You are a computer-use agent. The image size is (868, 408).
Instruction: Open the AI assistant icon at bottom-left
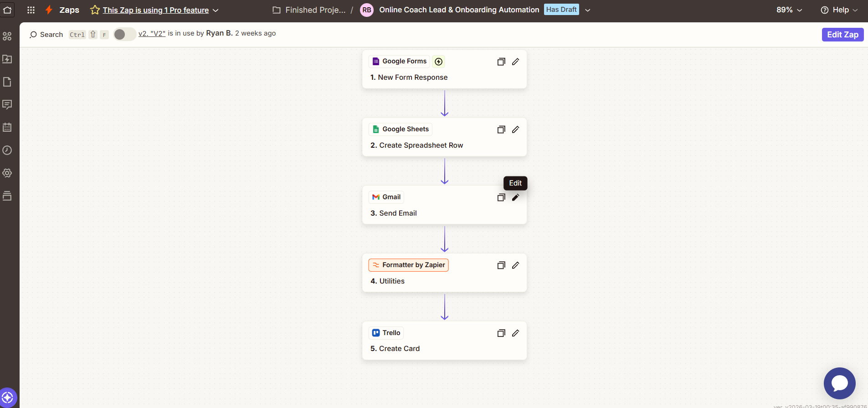[x=8, y=398]
